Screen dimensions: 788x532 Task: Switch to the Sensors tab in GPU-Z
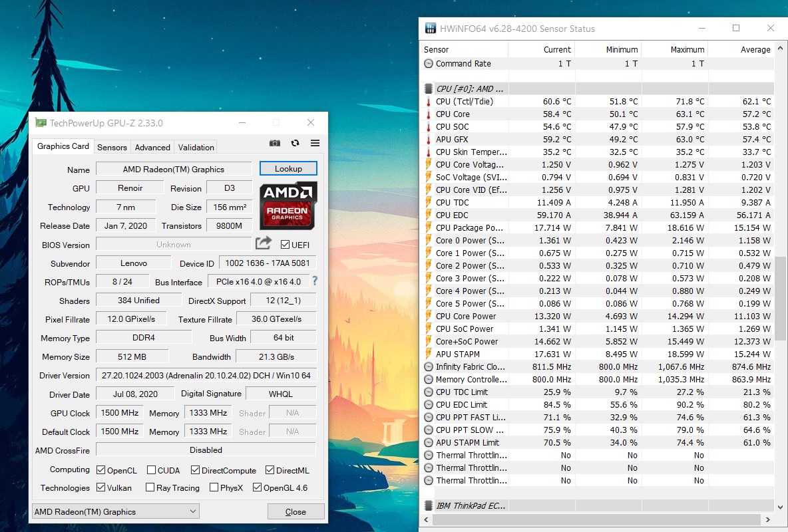(x=112, y=147)
